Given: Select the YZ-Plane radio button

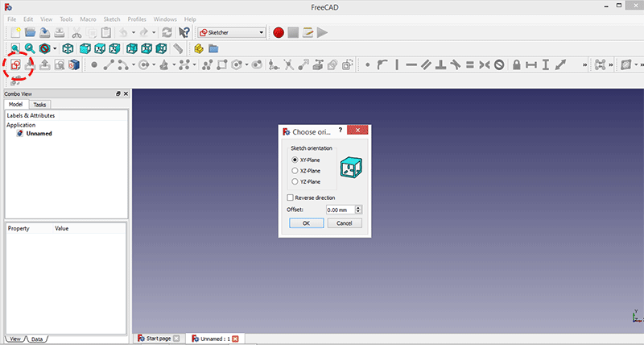Looking at the screenshot, I should click(x=295, y=181).
